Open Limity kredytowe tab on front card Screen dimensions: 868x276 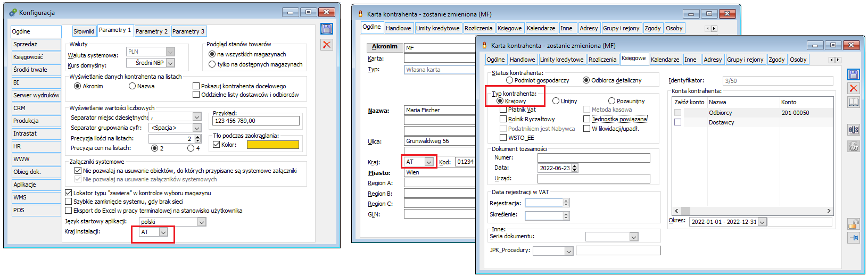tap(562, 60)
